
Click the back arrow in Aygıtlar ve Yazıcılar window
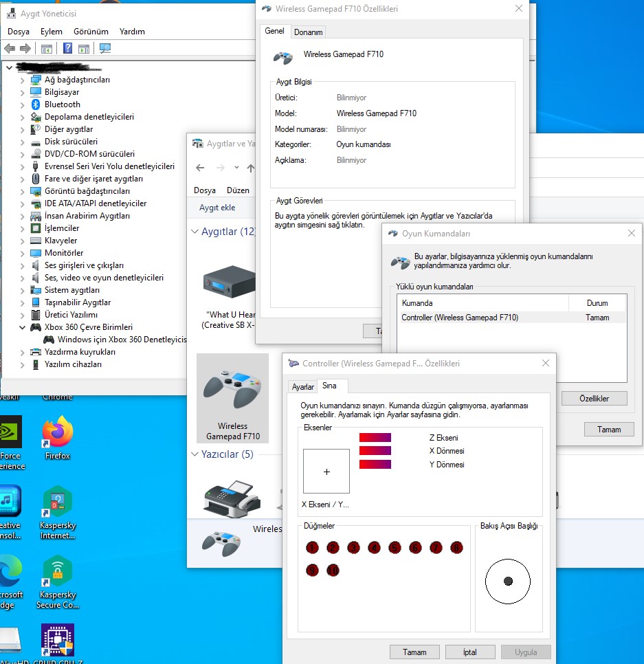200,168
